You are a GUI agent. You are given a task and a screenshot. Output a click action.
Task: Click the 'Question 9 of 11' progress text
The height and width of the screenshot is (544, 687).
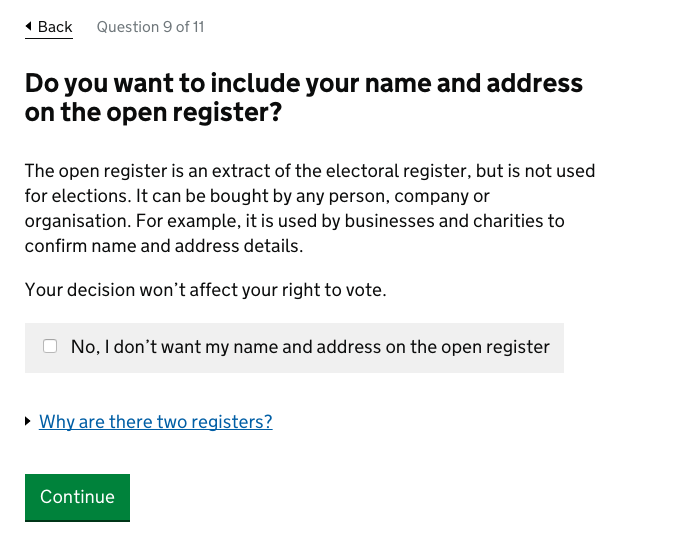click(x=150, y=27)
